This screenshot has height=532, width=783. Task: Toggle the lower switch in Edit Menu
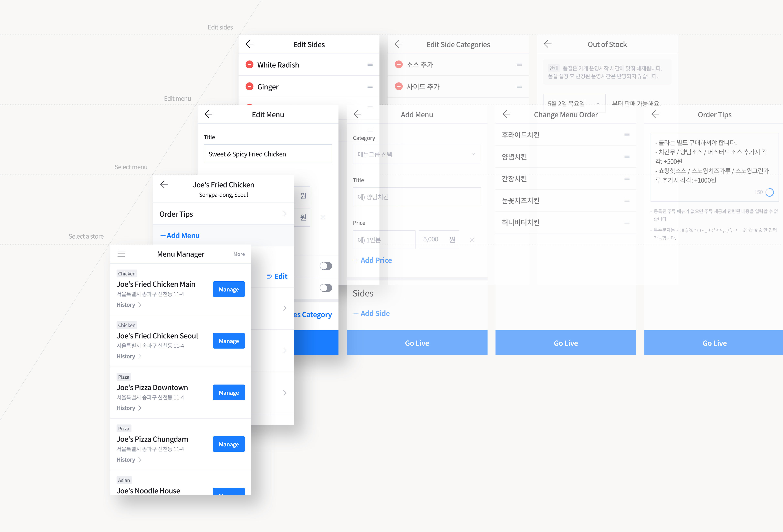click(326, 288)
